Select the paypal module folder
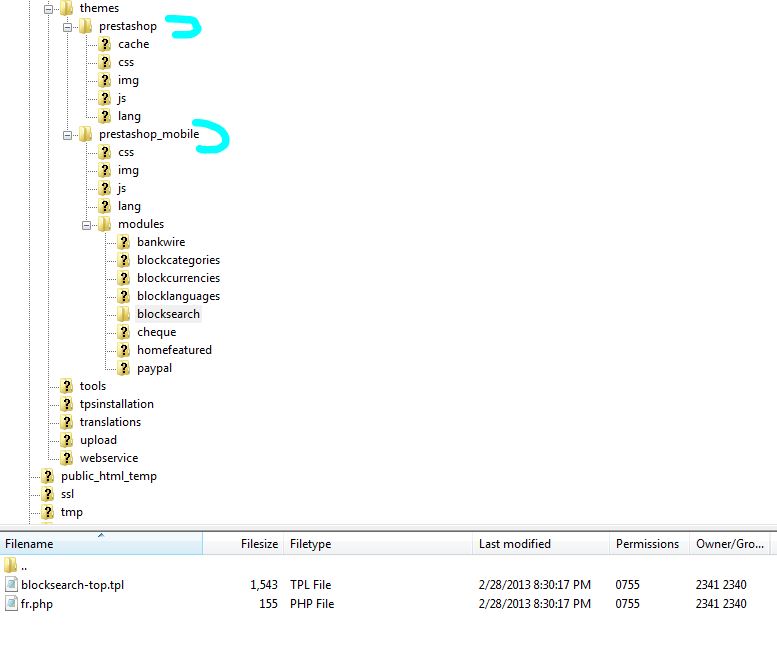Viewport: 777px width, 645px height. click(155, 368)
